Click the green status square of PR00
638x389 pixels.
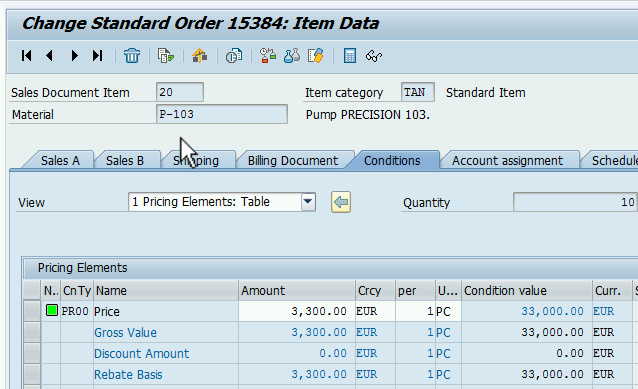pyautogui.click(x=52, y=310)
